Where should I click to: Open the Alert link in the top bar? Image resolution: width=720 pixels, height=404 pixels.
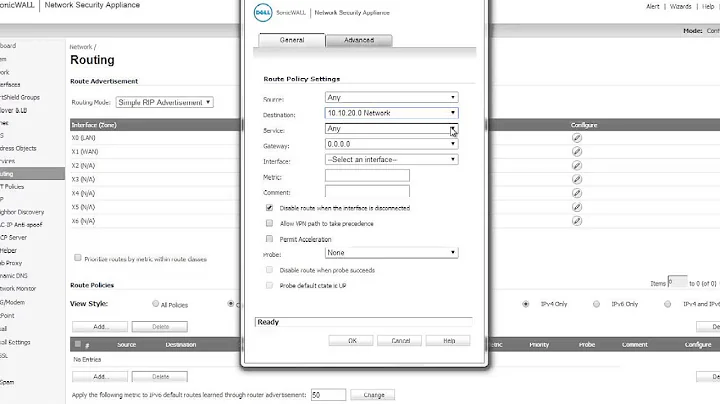tap(652, 6)
